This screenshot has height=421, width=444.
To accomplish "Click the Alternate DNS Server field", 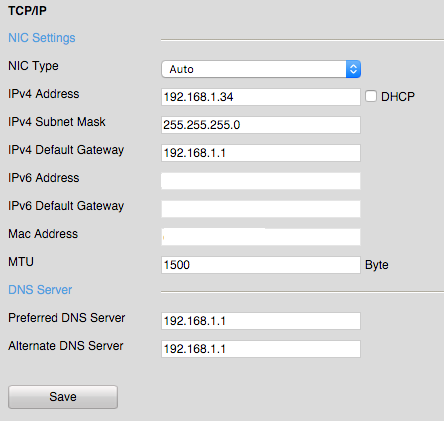I will tap(261, 349).
